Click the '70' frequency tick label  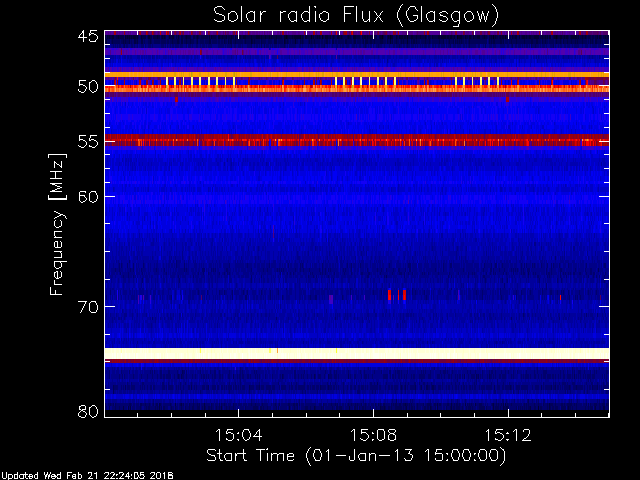88,307
